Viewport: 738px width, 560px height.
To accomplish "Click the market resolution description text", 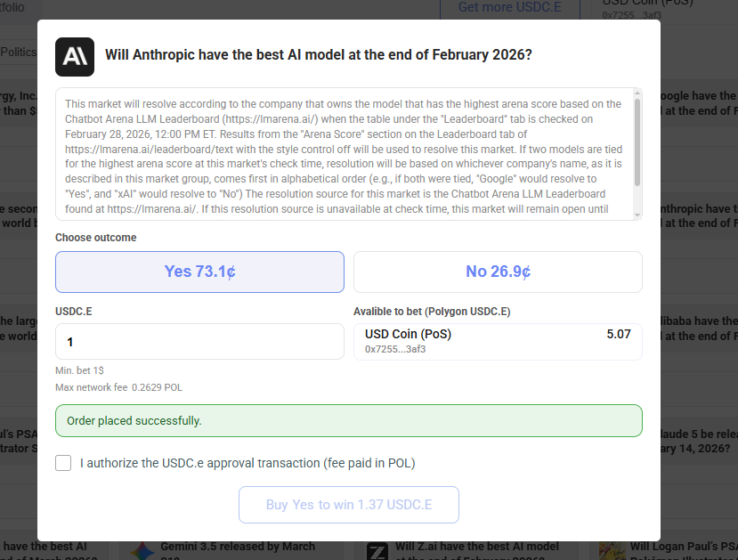I will (x=343, y=153).
